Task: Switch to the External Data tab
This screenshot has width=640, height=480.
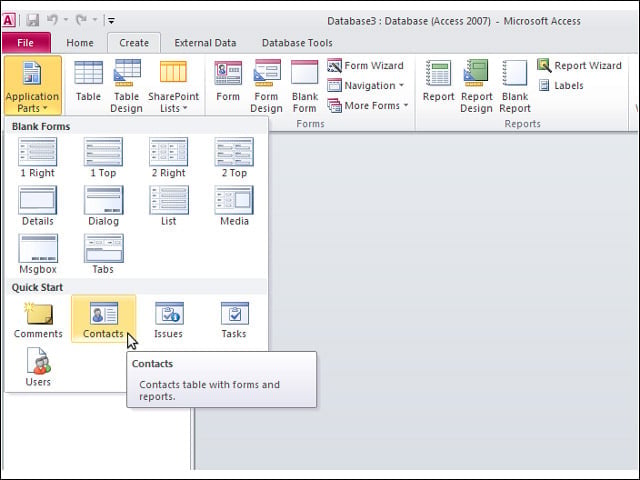Action: [x=205, y=43]
